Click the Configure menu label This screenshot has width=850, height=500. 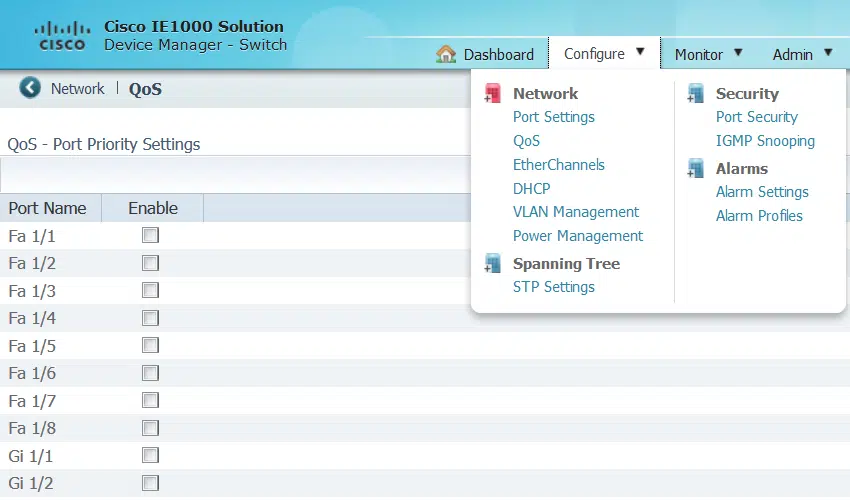click(x=594, y=54)
